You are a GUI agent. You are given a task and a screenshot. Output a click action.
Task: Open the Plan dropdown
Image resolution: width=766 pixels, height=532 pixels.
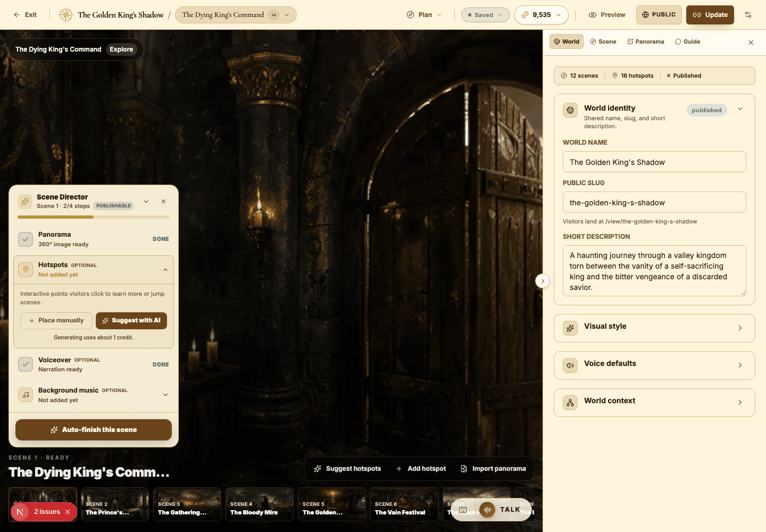pyautogui.click(x=424, y=15)
